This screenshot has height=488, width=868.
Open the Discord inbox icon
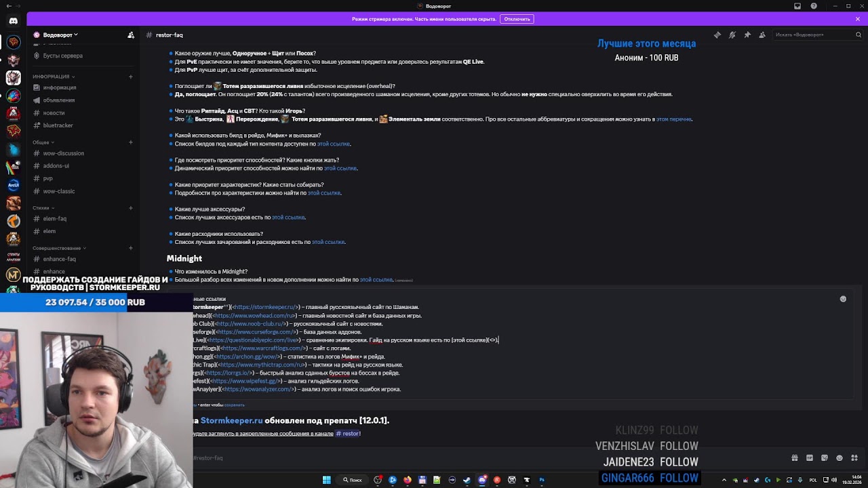[797, 6]
